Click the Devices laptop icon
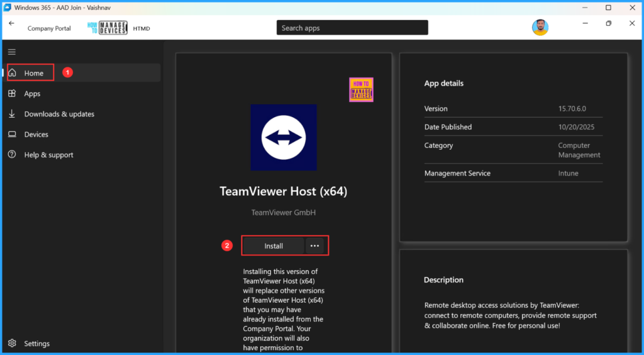The width and height of the screenshot is (644, 355). pyautogui.click(x=12, y=134)
